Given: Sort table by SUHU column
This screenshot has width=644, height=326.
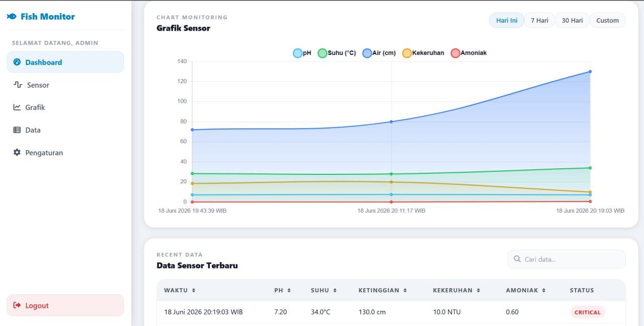Looking at the screenshot, I should point(324,290).
